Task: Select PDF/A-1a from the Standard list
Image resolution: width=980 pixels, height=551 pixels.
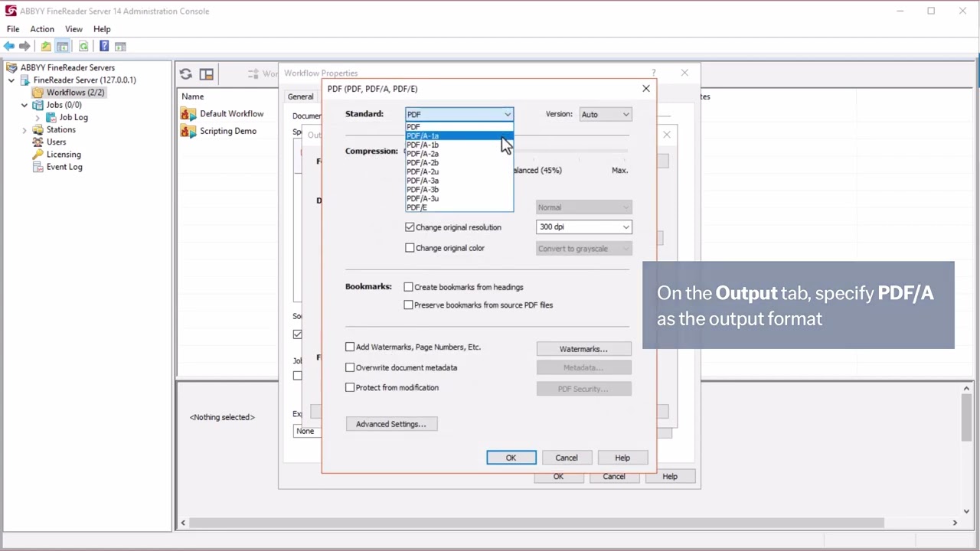Action: [459, 135]
